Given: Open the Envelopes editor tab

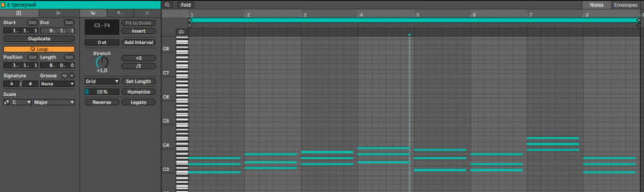Looking at the screenshot, I should click(x=625, y=5).
